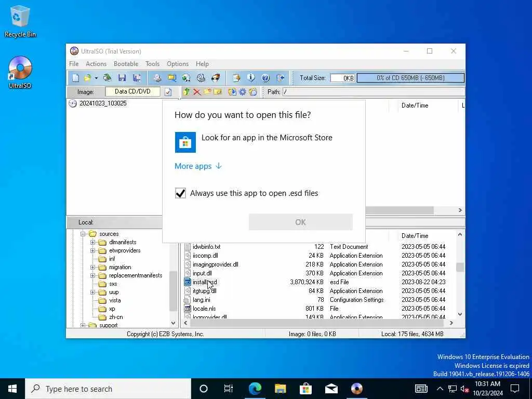This screenshot has height=399, width=532.
Task: Select the locale.nls file
Action: tap(204, 309)
